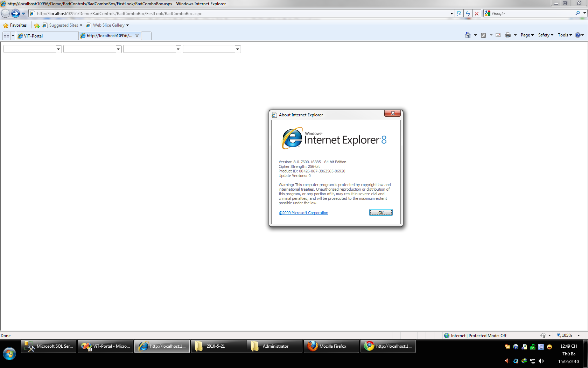588x368 pixels.
Task: Select the Internet Explorer taskbar button
Action: pos(162,346)
